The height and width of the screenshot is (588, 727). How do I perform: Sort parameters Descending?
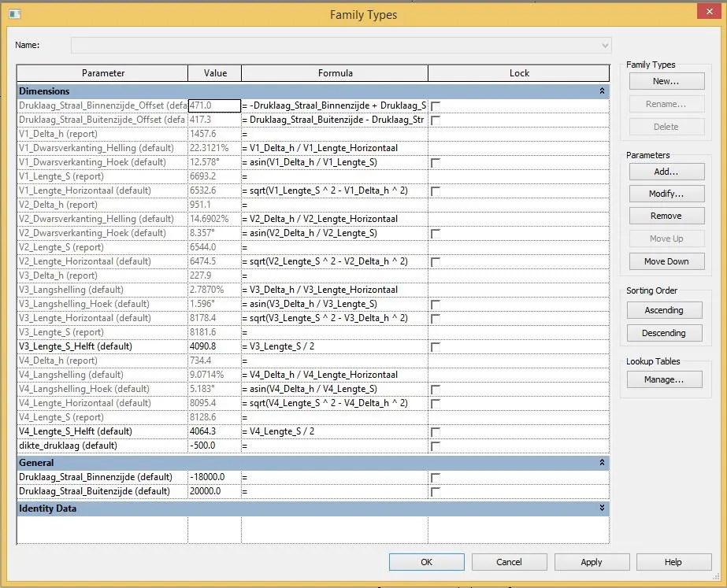click(x=664, y=333)
